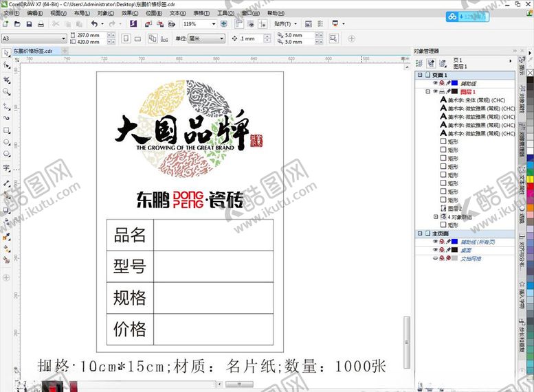This screenshot has width=534, height=392.
Task: Select the Zoom magnifier tool
Action: click(6, 91)
